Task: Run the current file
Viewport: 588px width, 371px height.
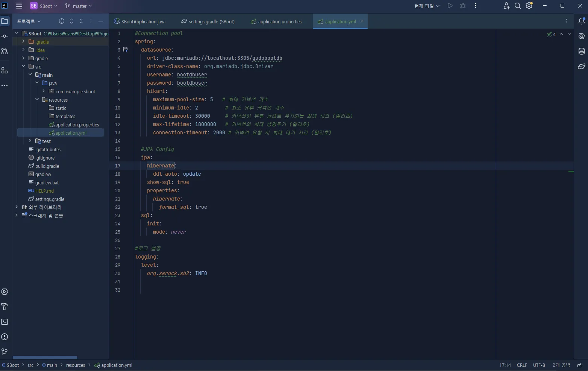Action: [x=450, y=6]
